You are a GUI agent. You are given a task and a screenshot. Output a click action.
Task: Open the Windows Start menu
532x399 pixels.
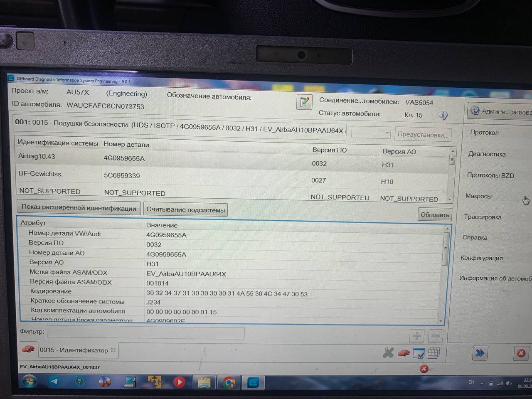pos(29,381)
